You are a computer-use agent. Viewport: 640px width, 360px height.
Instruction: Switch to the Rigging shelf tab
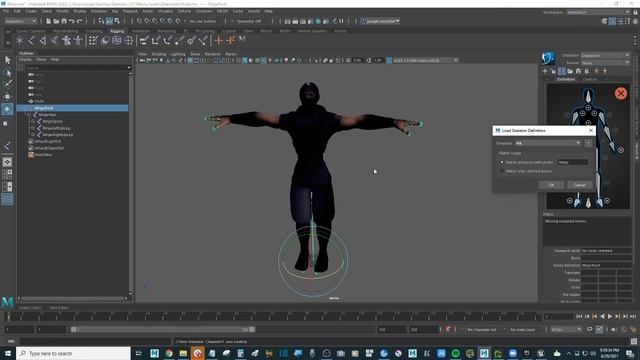117,31
